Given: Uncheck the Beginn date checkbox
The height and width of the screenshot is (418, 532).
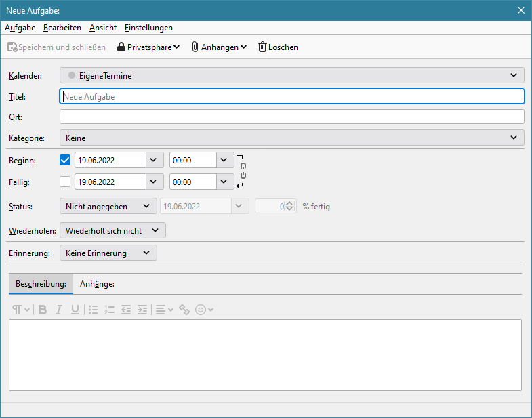Looking at the screenshot, I should click(65, 161).
